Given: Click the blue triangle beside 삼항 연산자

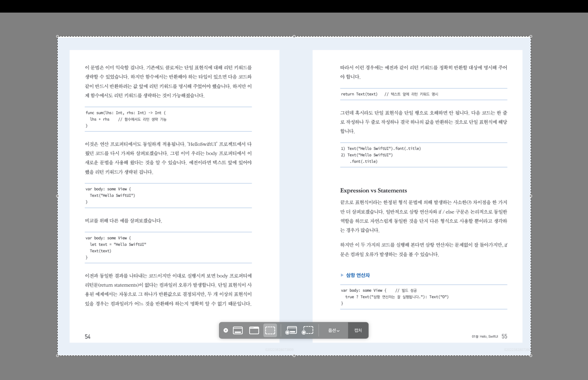Looking at the screenshot, I should 342,275.
